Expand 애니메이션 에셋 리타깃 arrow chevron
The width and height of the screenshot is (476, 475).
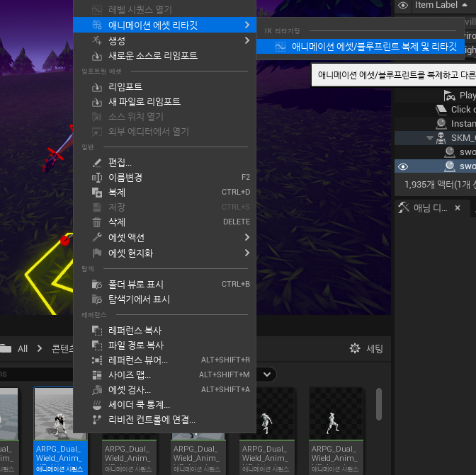click(247, 25)
